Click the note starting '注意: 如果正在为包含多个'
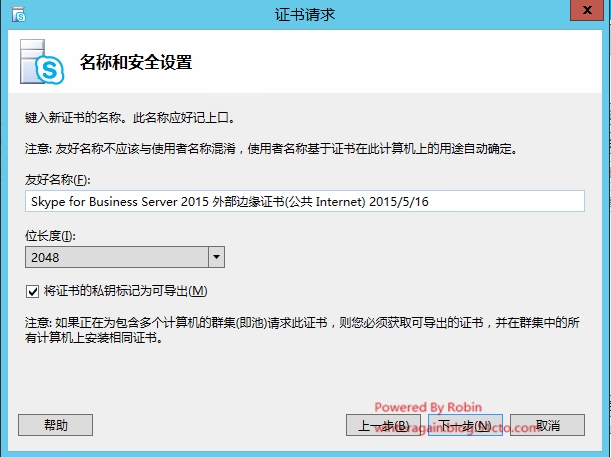This screenshot has width=611, height=457. [302, 330]
